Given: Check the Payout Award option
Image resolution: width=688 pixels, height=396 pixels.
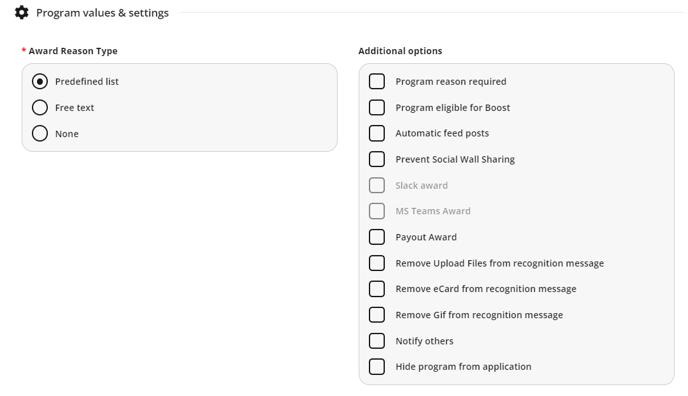Looking at the screenshot, I should 377,237.
